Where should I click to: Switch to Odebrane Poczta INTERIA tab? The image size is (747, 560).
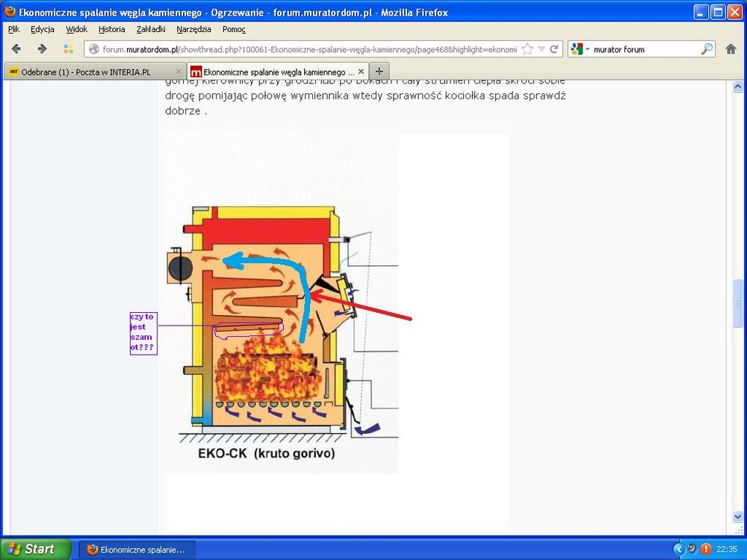tap(86, 72)
